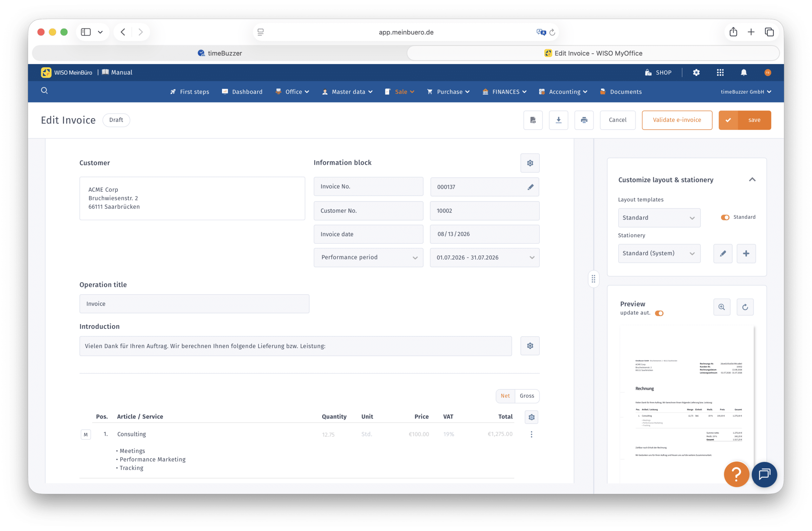This screenshot has width=812, height=531.
Task: Click the Introduction text field
Action: coord(295,346)
